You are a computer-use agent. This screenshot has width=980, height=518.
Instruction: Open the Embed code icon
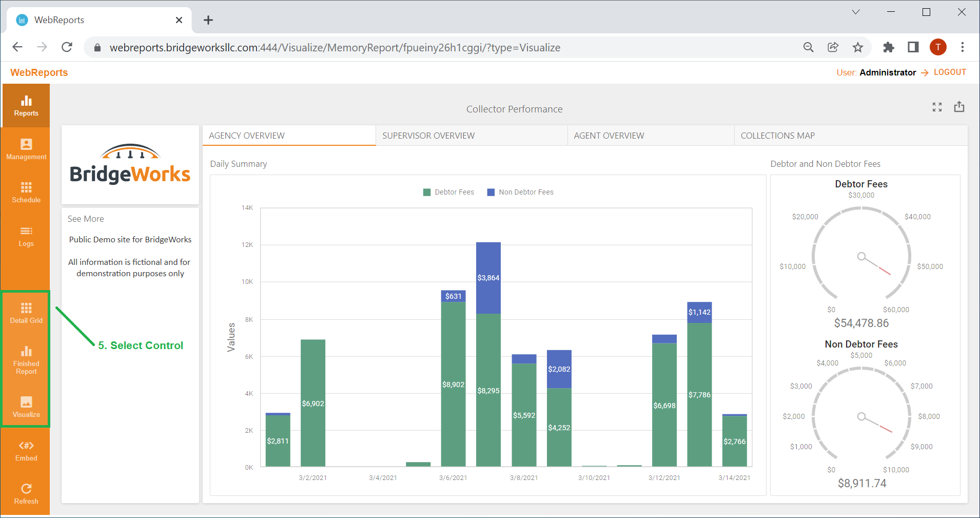click(26, 451)
